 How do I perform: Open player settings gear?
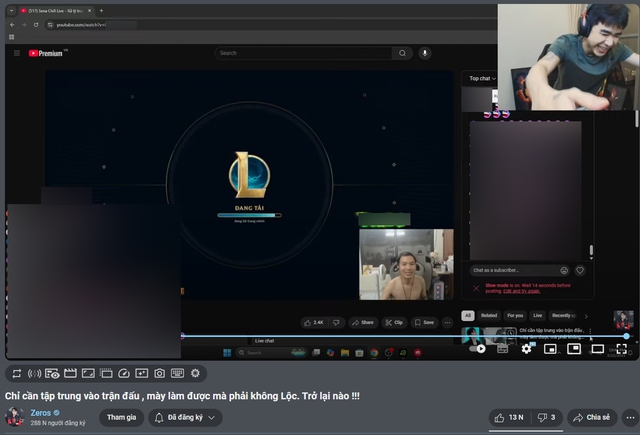pyautogui.click(x=527, y=349)
